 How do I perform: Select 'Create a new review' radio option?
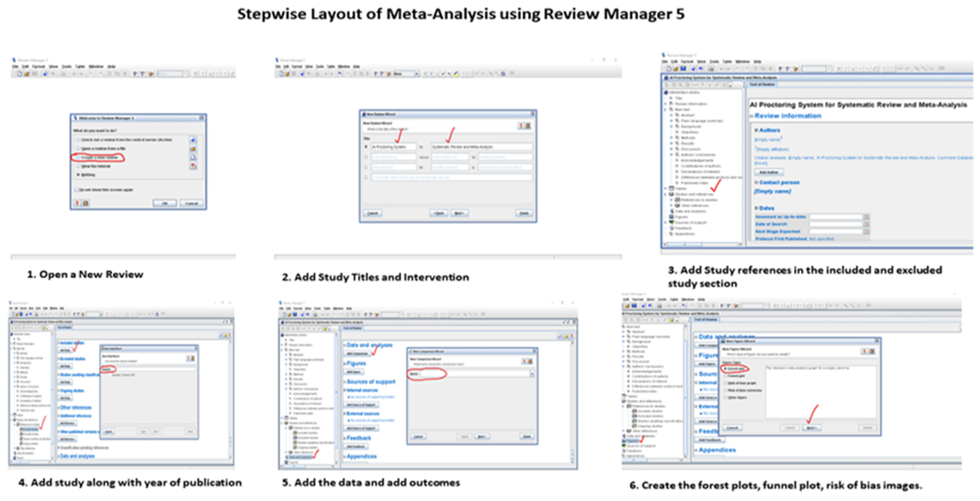point(78,157)
